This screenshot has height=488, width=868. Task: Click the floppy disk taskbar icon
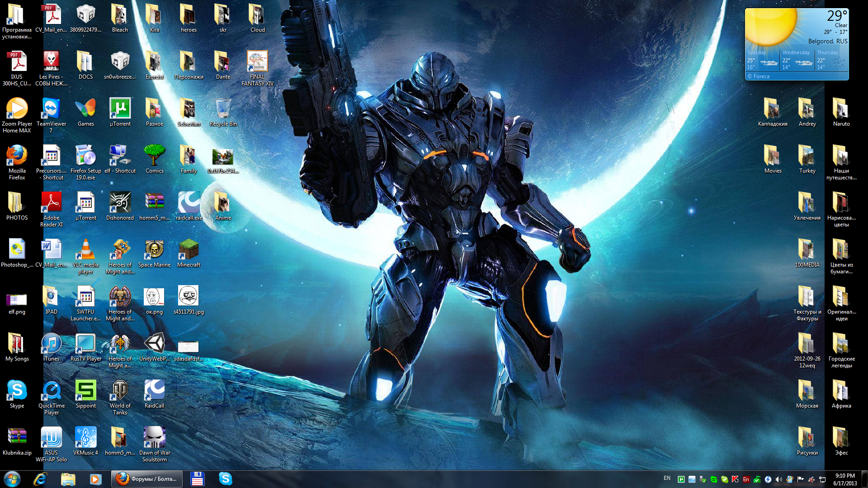[197, 479]
